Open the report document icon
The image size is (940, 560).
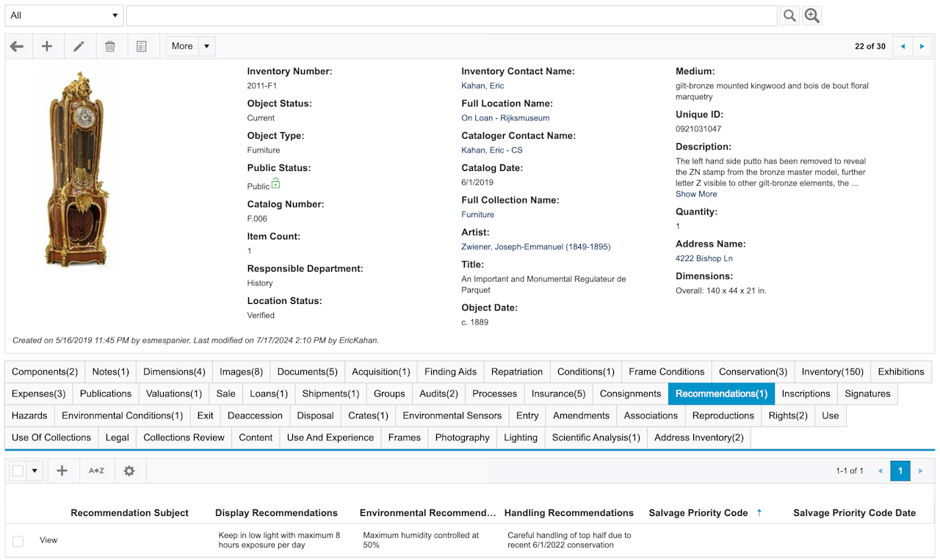(142, 46)
